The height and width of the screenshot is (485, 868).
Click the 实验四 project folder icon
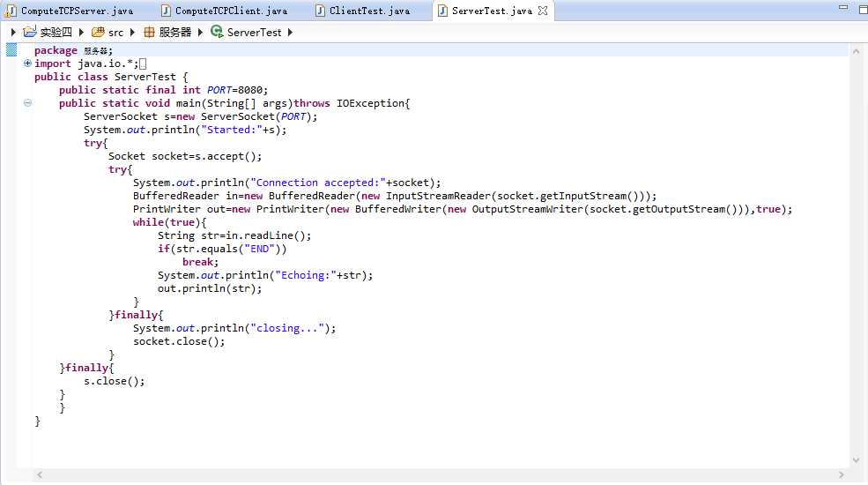click(29, 32)
